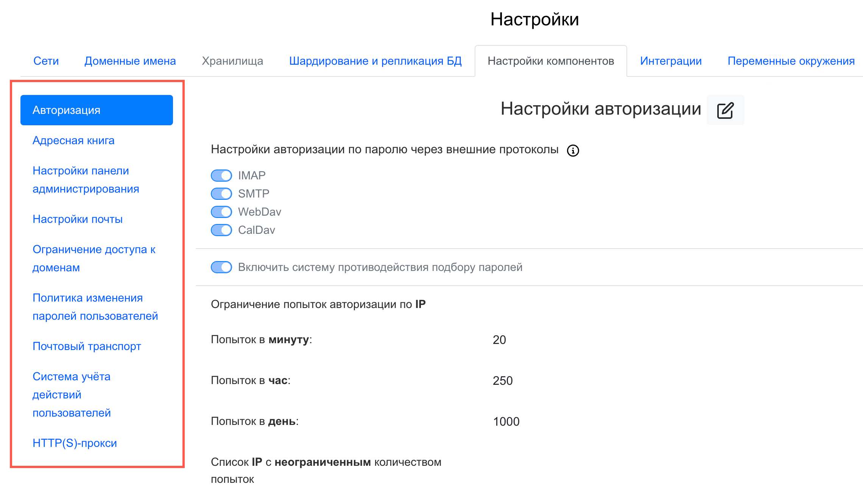The width and height of the screenshot is (863, 504).
Task: Switch off the CalDav toggle
Action: pos(221,230)
